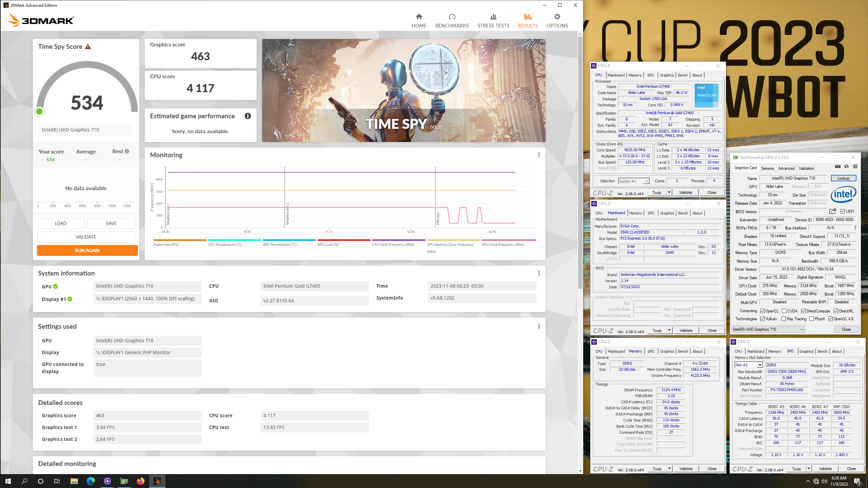Click the info icon beside Best score
Image resolution: width=868 pixels, height=488 pixels.
(127, 151)
